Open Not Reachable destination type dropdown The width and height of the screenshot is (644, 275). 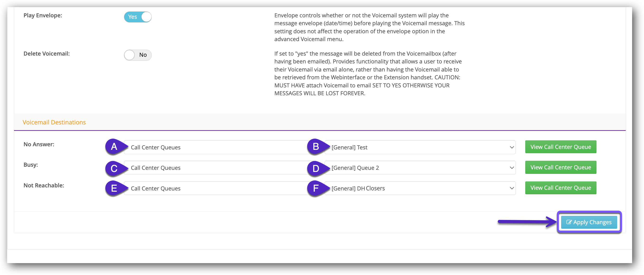(219, 188)
